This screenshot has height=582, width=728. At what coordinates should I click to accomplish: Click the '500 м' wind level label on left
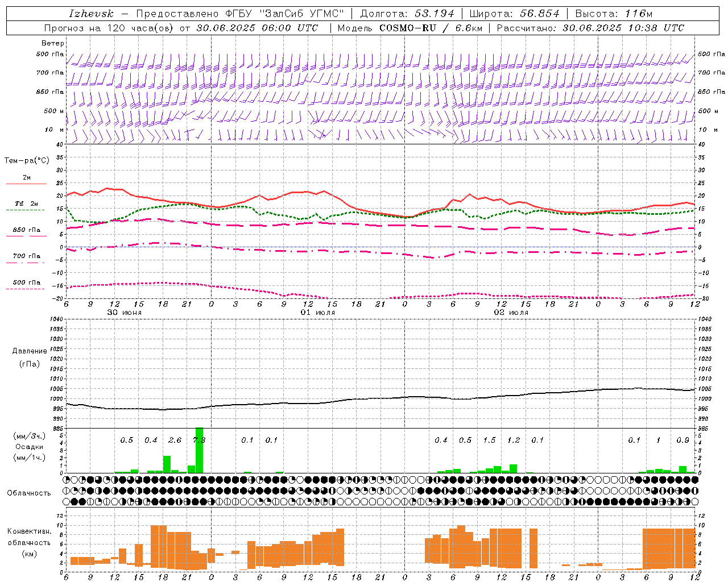tap(54, 111)
